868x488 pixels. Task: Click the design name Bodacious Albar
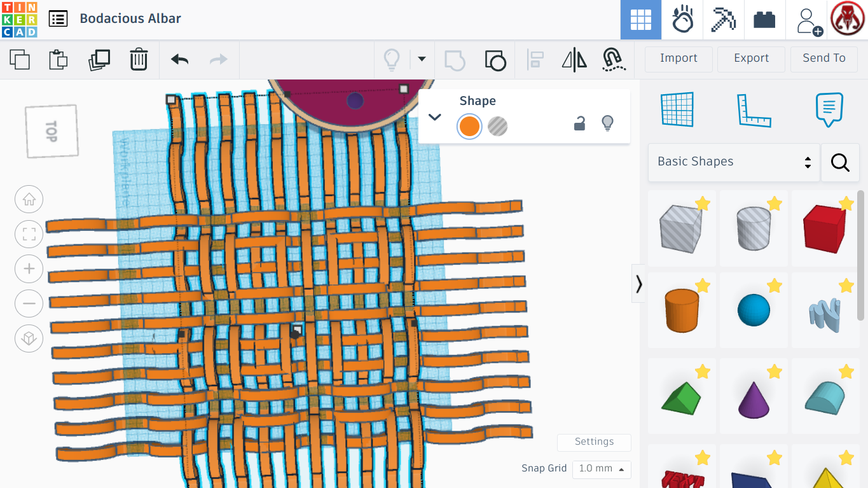[x=130, y=18]
